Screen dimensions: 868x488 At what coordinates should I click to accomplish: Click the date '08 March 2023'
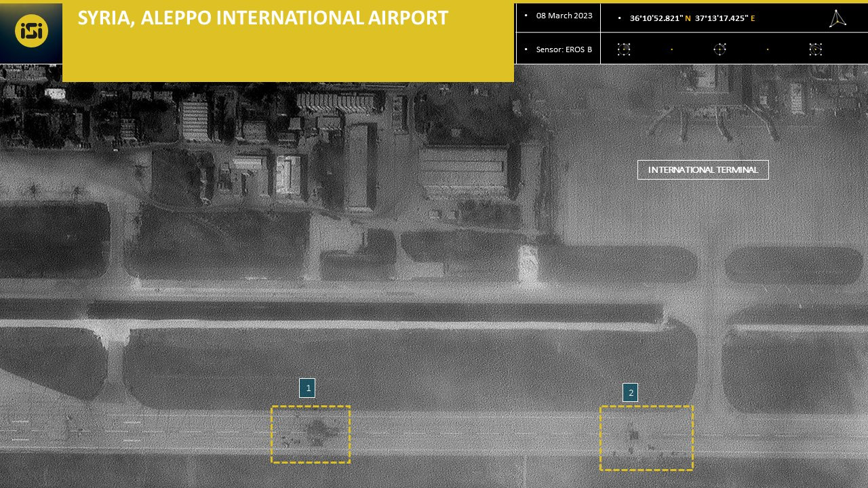(564, 16)
